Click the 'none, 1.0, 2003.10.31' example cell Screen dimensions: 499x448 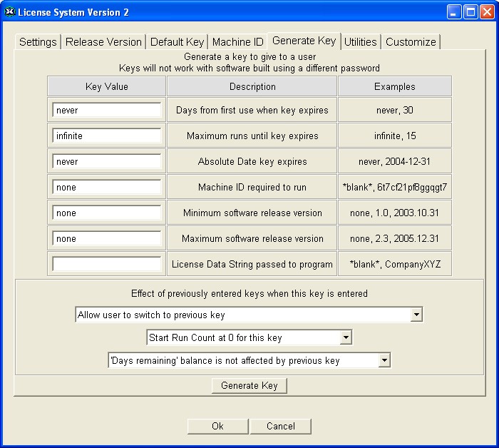pyautogui.click(x=394, y=213)
